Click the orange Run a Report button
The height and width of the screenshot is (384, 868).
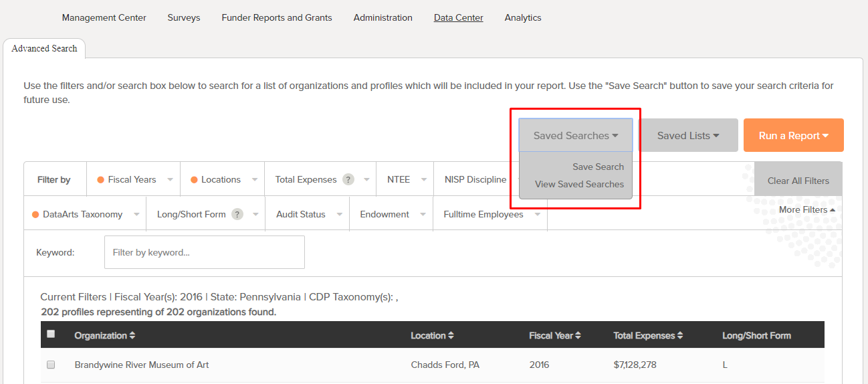(x=793, y=135)
